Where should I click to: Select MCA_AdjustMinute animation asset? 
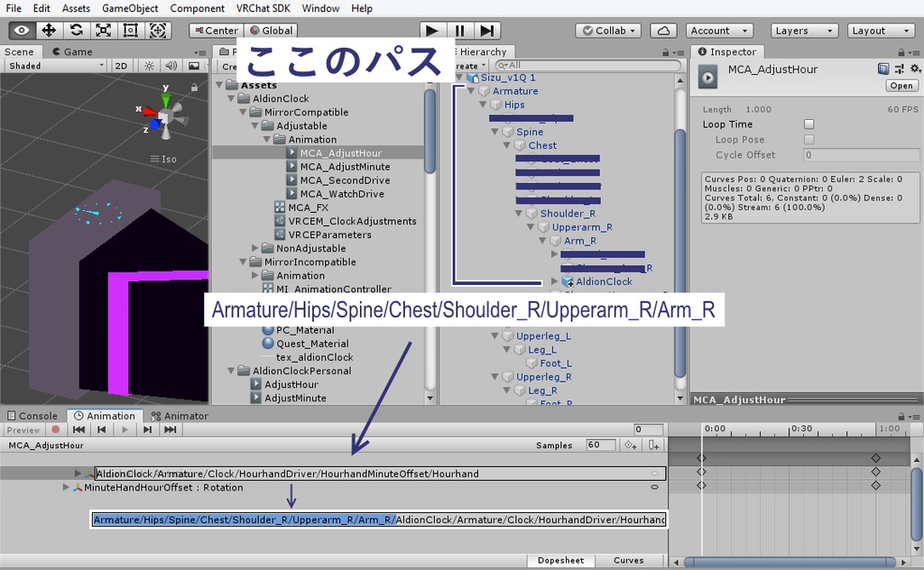pyautogui.click(x=345, y=167)
